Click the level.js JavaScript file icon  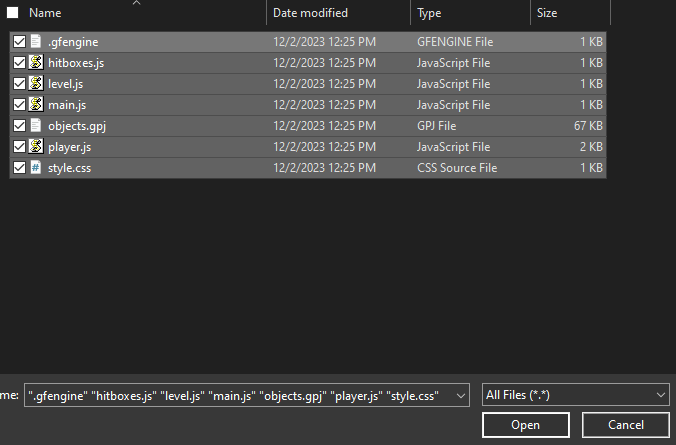pos(36,84)
